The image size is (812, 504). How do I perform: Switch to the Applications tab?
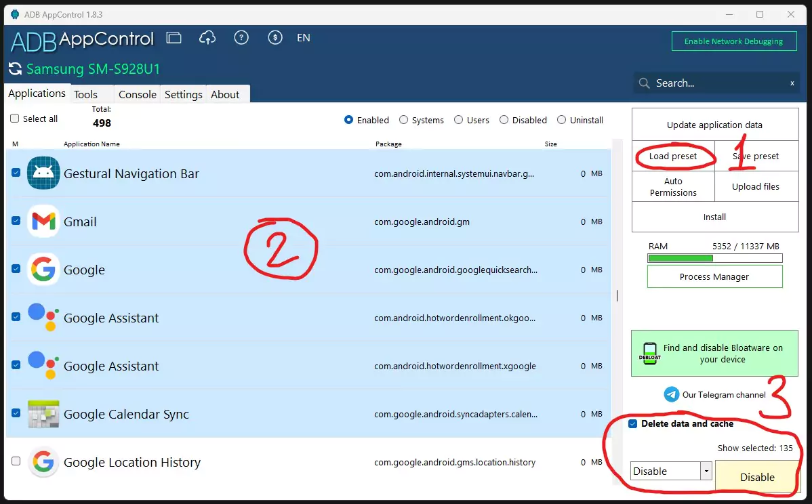37,93
